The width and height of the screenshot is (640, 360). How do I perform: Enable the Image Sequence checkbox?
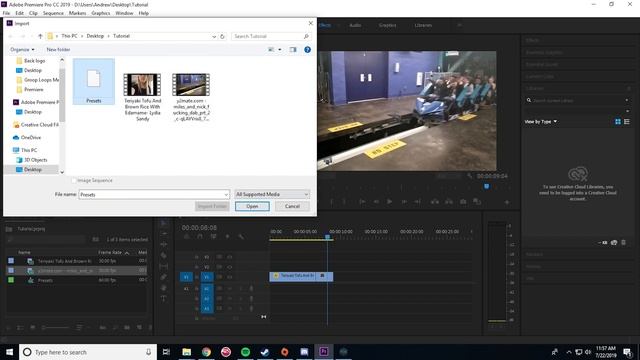pyautogui.click(x=74, y=180)
